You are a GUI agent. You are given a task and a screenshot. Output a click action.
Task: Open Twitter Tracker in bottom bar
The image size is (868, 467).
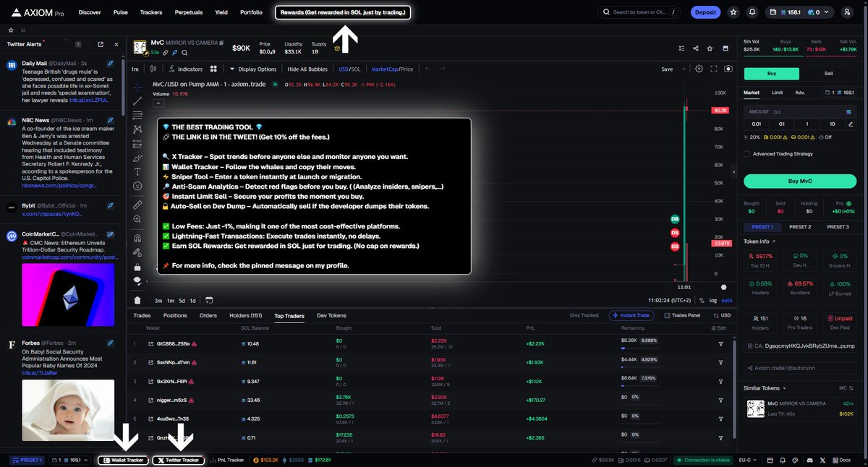(x=178, y=460)
